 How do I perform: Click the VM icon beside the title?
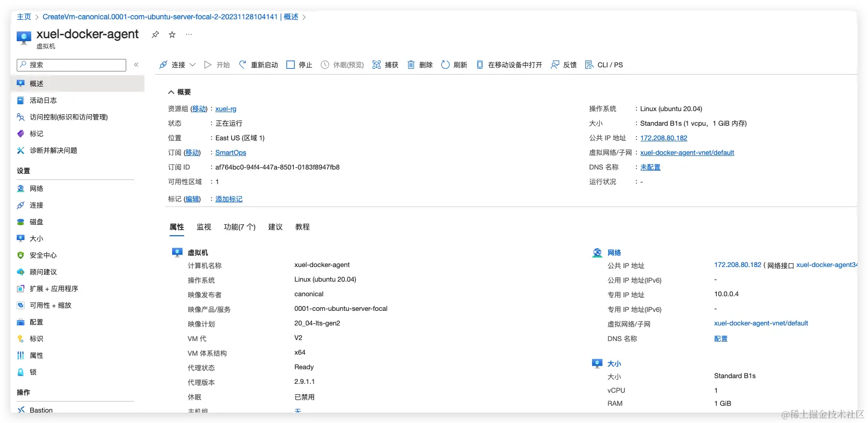click(x=24, y=38)
